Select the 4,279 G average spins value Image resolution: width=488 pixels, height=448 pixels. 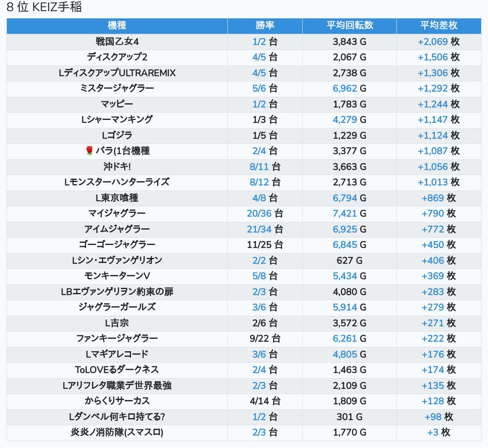click(349, 119)
